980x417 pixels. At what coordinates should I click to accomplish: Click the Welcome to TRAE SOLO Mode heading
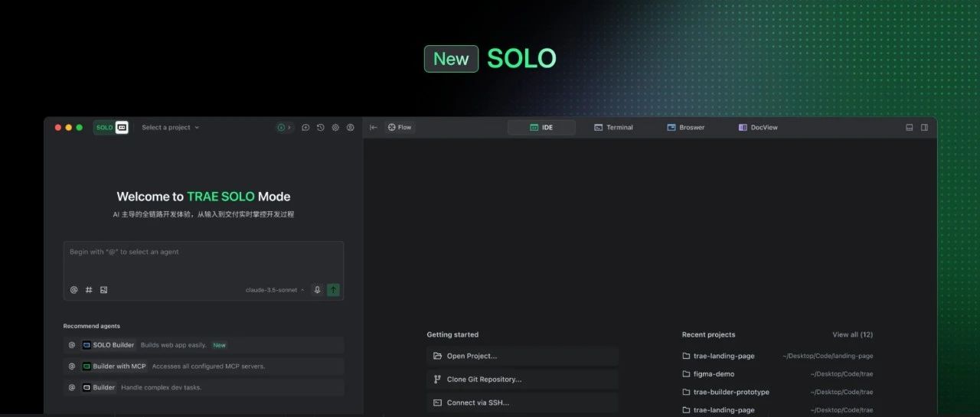[x=203, y=197]
